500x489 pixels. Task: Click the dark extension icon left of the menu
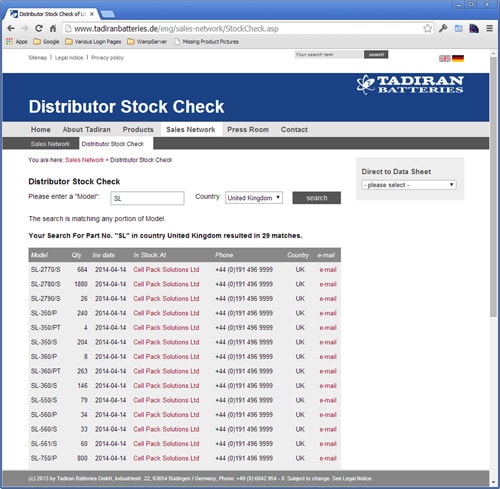474,28
